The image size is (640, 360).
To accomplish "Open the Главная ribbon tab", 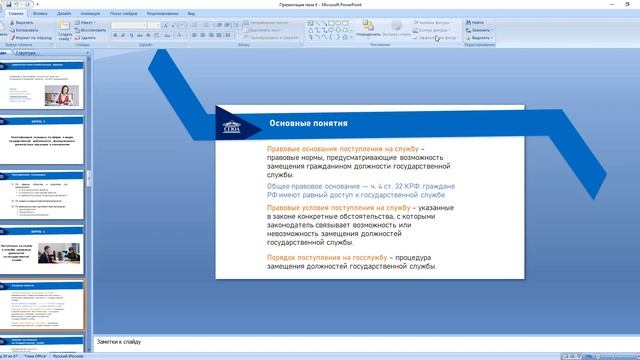I will pos(16,13).
